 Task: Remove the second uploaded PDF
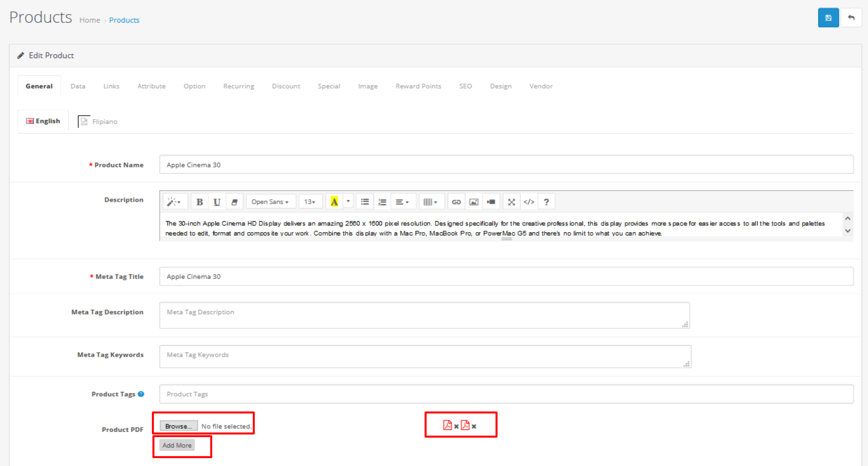[474, 427]
